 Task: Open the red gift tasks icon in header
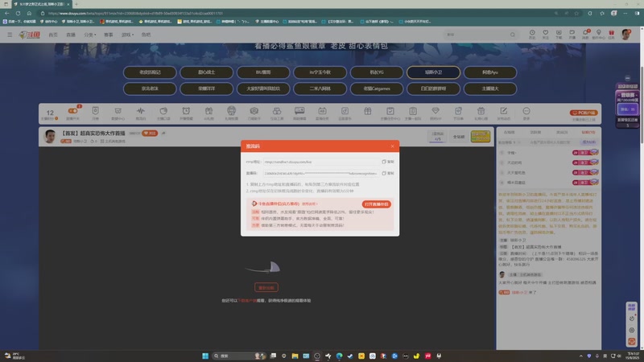pos(612,33)
